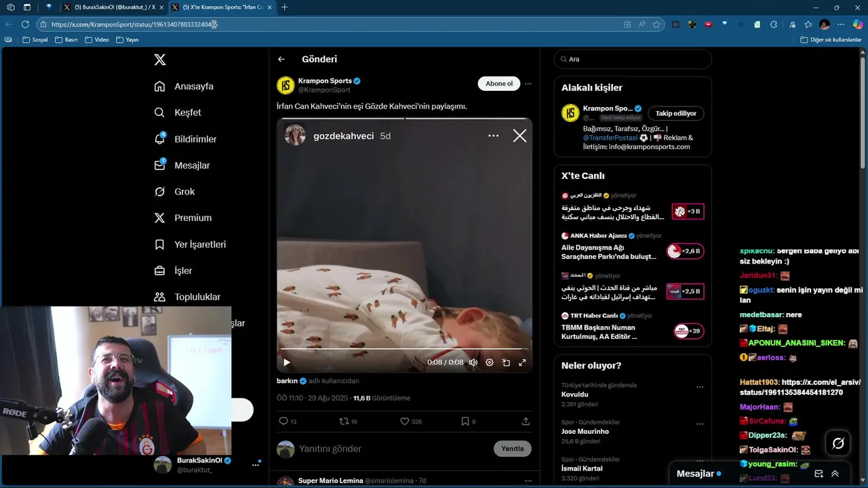Open video settings gear

coord(490,363)
